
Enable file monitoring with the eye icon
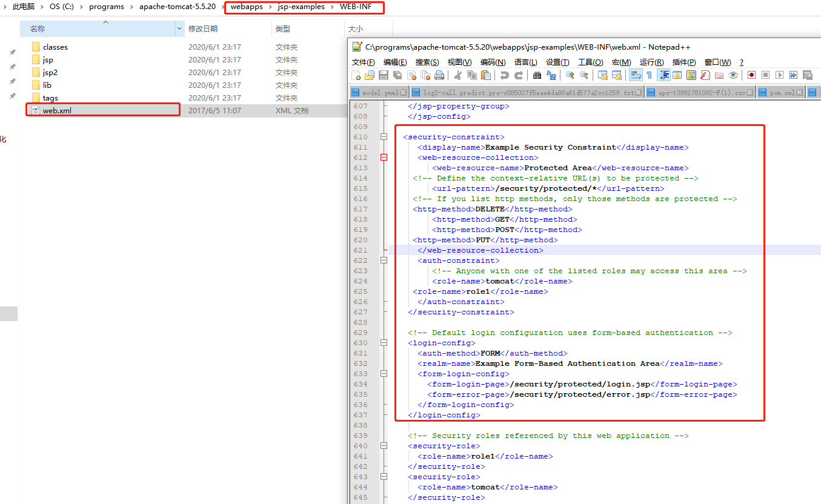click(733, 75)
